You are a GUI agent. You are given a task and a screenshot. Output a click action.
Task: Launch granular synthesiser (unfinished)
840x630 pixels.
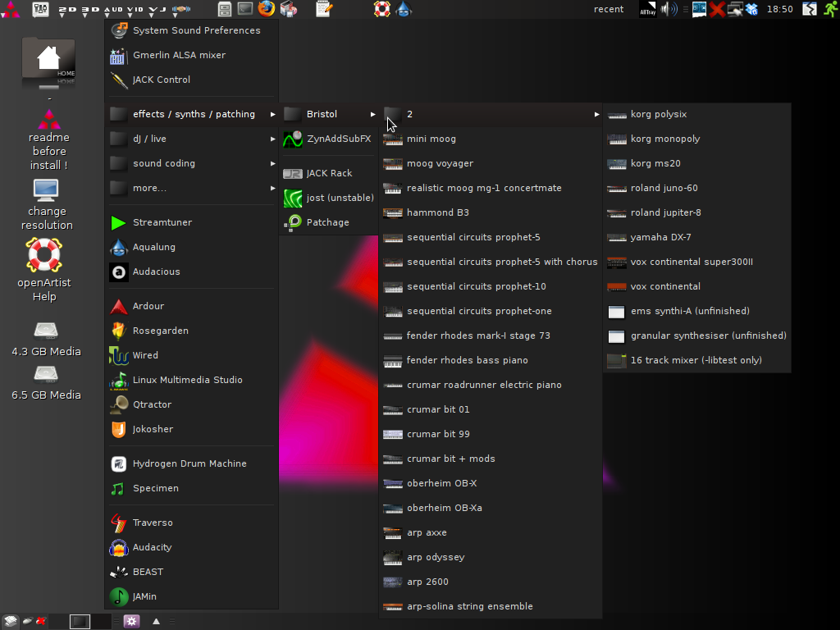pyautogui.click(x=697, y=336)
